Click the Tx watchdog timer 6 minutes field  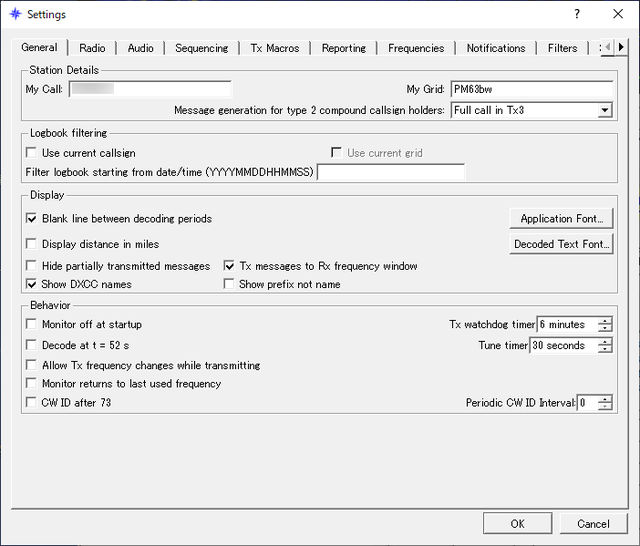pos(568,324)
